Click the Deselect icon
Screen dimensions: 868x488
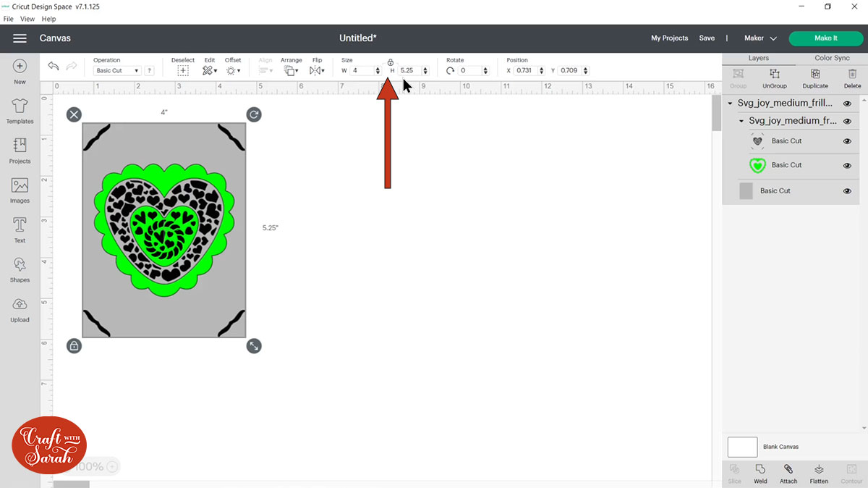(183, 70)
